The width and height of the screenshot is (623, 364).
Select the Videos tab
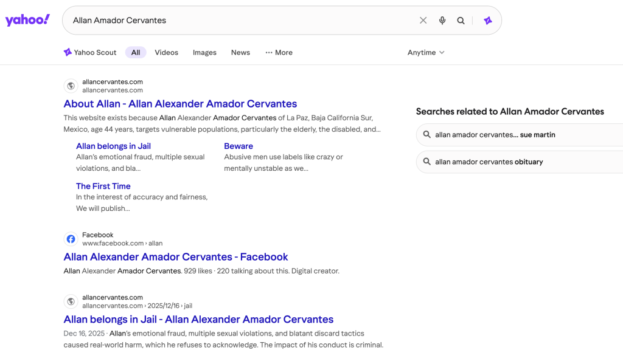tap(166, 52)
